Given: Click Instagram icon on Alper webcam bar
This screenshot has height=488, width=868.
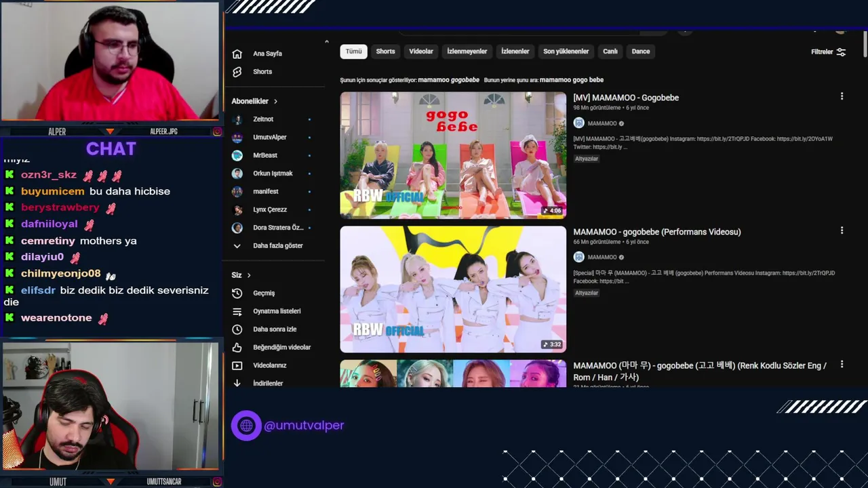Looking at the screenshot, I should (217, 131).
